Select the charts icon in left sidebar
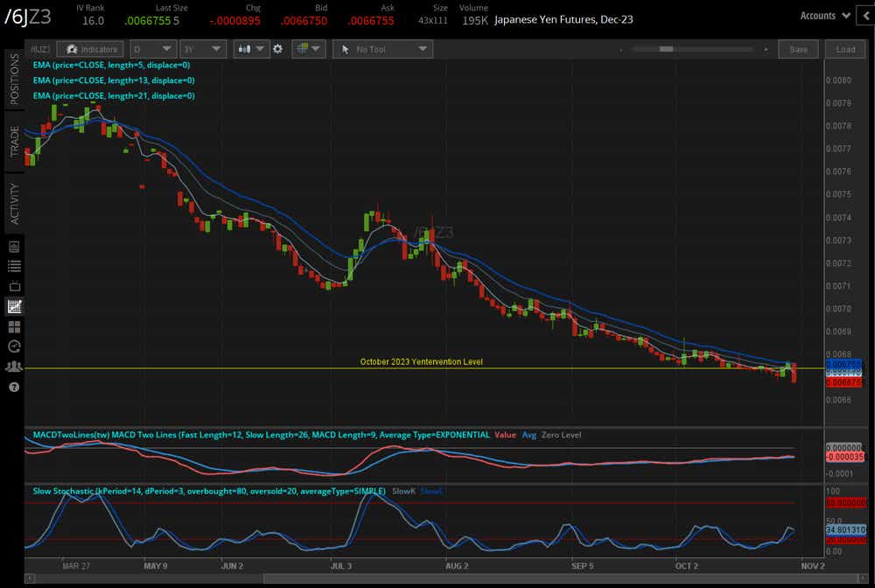This screenshot has width=875, height=588. [x=14, y=306]
